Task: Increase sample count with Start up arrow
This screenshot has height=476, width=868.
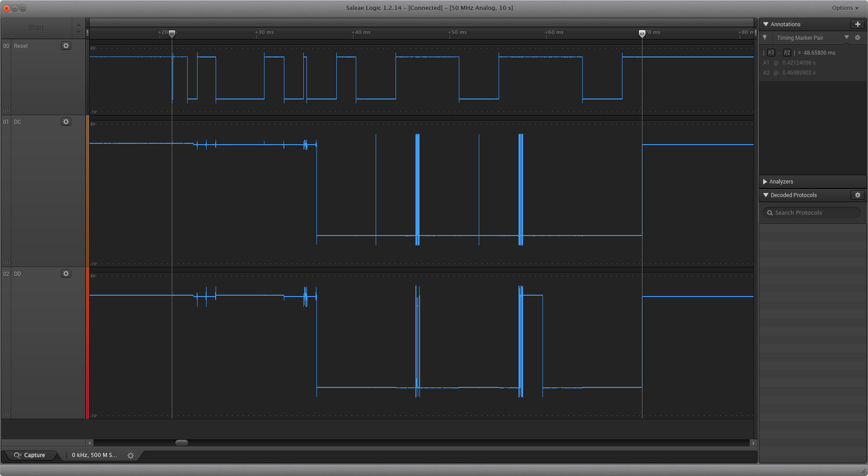Action: point(79,24)
